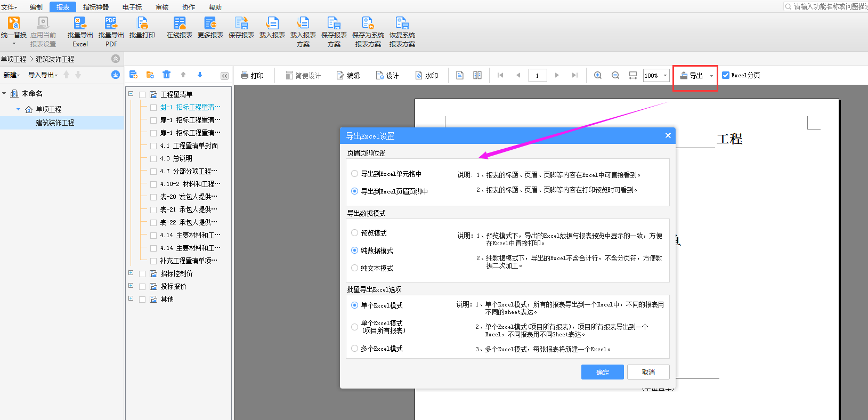Select 多个Excel模式 batch option
The image size is (868, 420).
point(354,349)
